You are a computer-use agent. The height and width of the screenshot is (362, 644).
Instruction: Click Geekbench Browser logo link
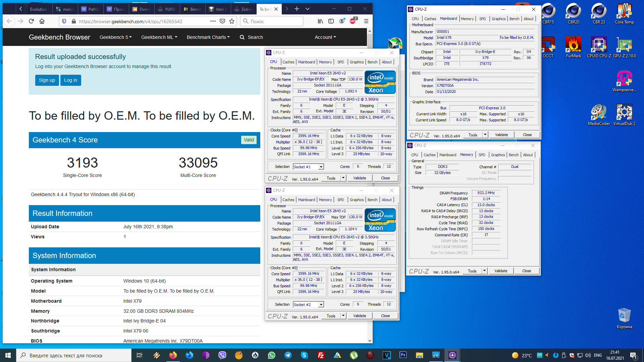click(x=59, y=37)
